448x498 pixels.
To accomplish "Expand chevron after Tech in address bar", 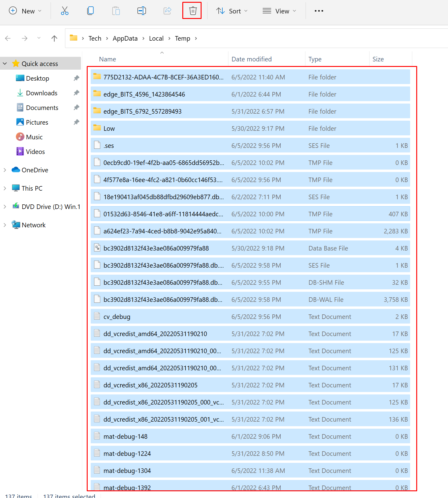I will tap(107, 38).
